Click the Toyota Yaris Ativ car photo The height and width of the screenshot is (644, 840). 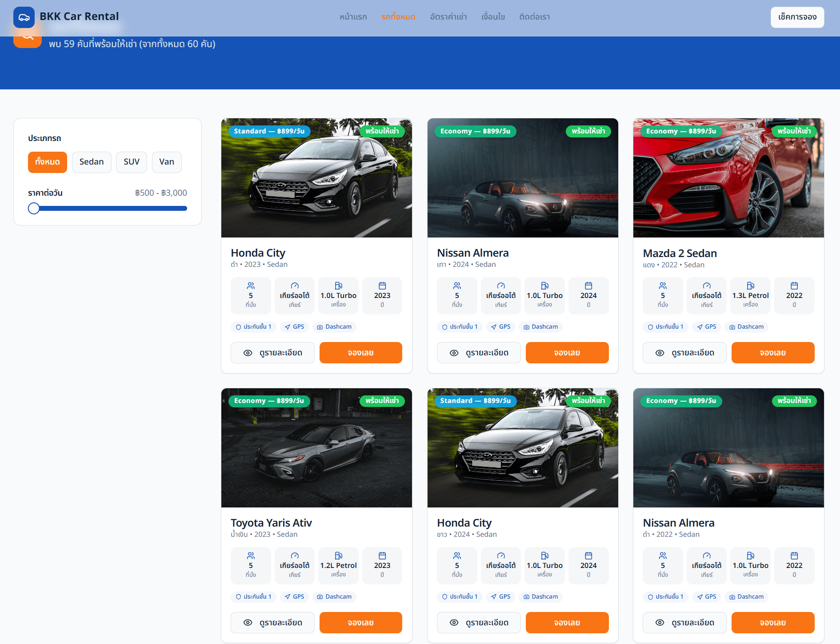[316, 448]
